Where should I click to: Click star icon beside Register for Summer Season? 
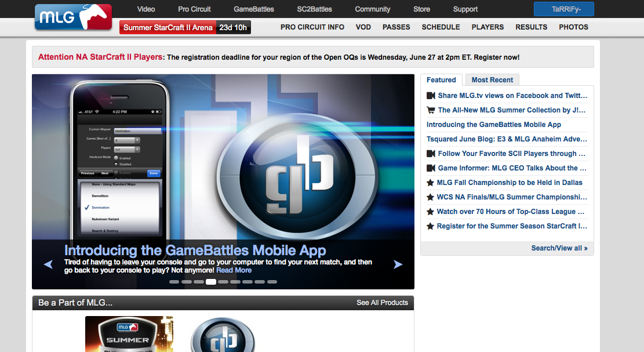click(430, 226)
